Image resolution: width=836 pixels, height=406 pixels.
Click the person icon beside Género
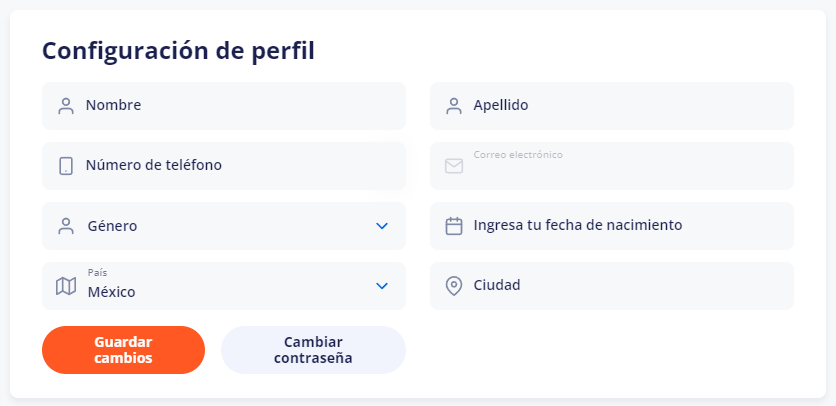click(66, 226)
